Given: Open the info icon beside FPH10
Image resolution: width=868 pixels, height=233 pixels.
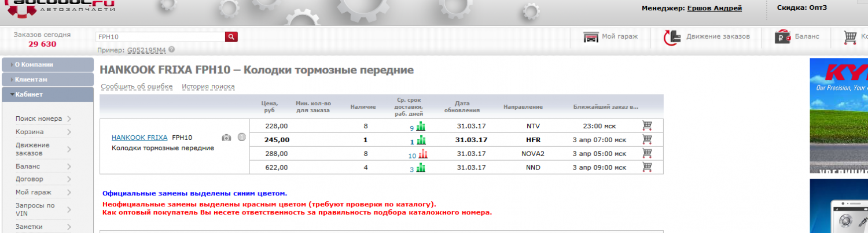Looking at the screenshot, I should point(242,138).
